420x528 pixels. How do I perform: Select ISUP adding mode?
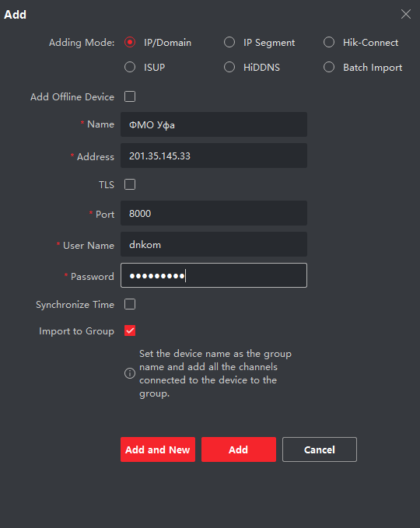click(130, 67)
